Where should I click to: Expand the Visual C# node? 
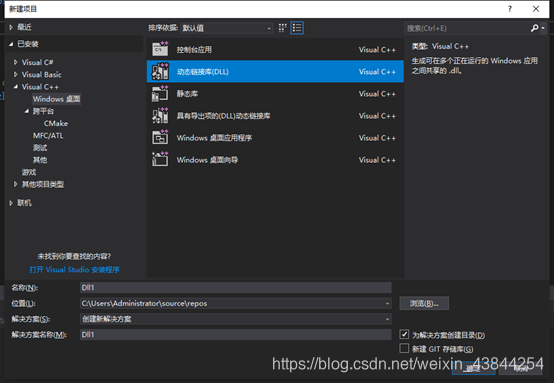point(16,62)
